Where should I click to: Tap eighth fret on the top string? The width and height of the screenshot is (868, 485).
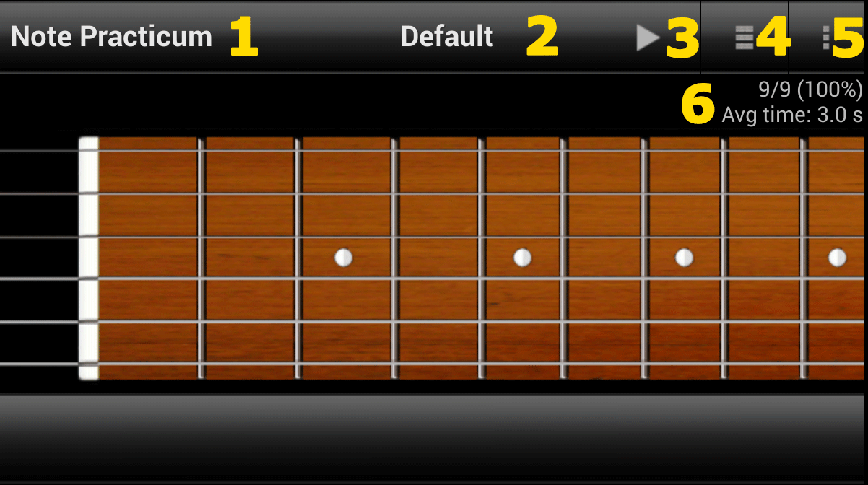click(764, 150)
